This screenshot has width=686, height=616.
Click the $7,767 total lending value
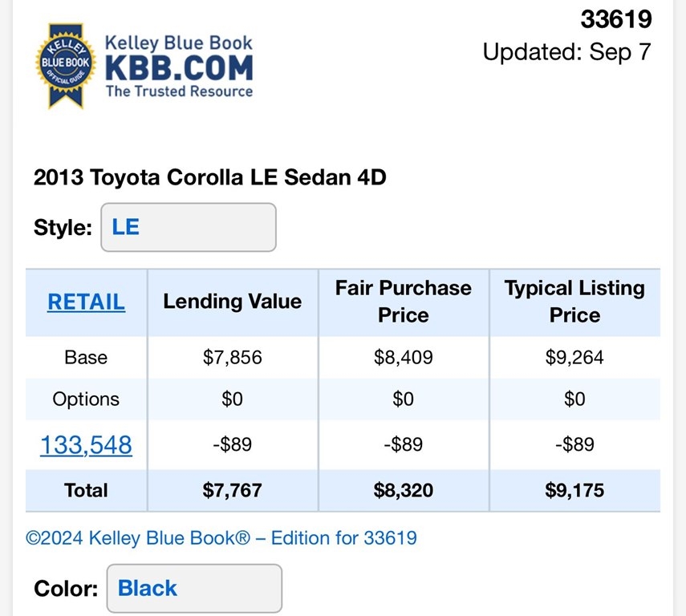coord(232,490)
